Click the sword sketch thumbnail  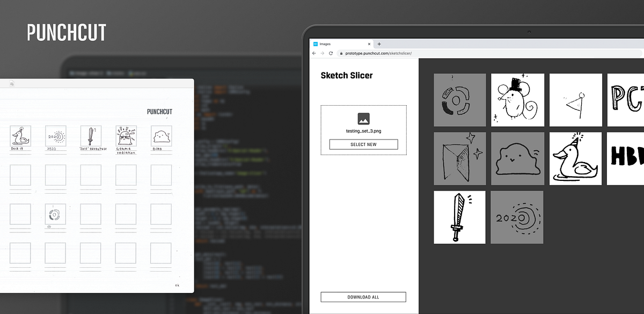(x=459, y=217)
